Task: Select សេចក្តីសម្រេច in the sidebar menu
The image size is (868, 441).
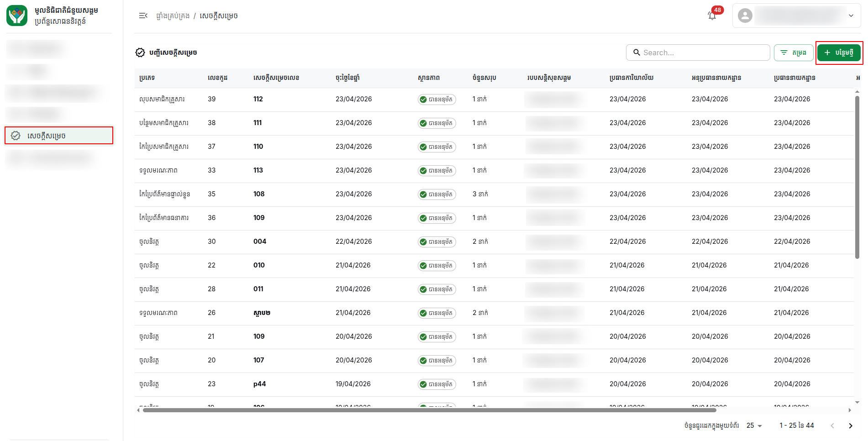Action: (x=59, y=136)
